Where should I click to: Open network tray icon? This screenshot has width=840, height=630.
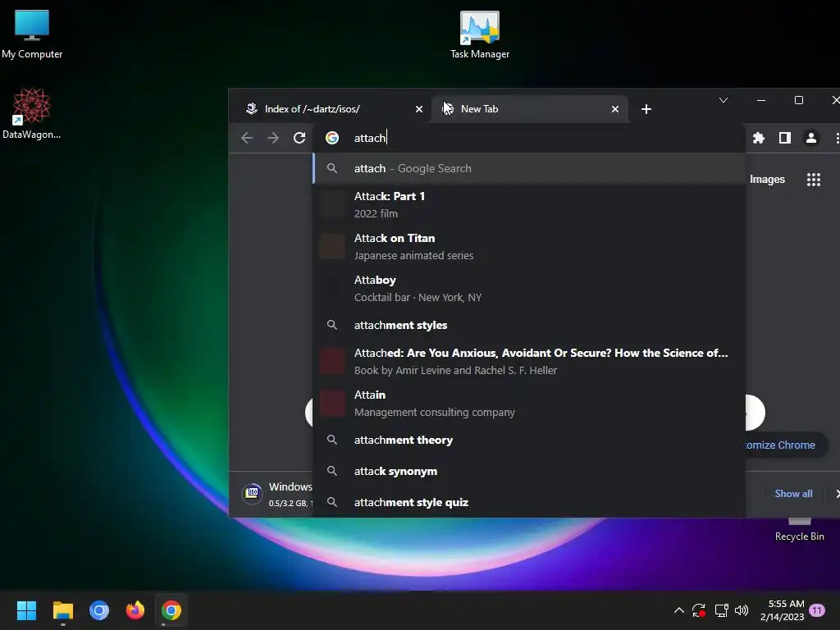click(721, 610)
